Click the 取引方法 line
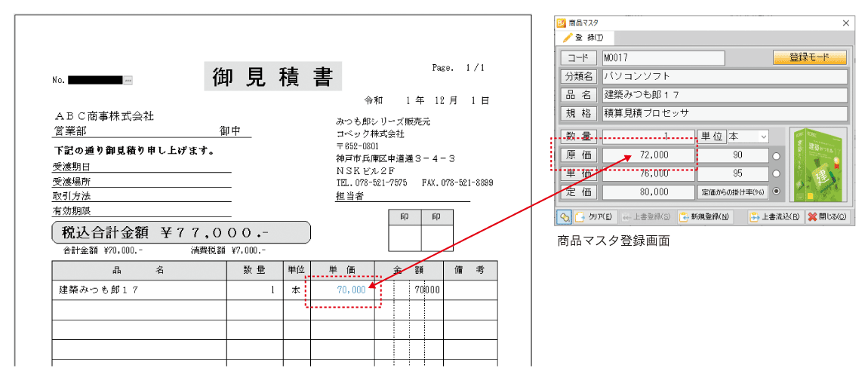The height and width of the screenshot is (377, 868). 142,196
